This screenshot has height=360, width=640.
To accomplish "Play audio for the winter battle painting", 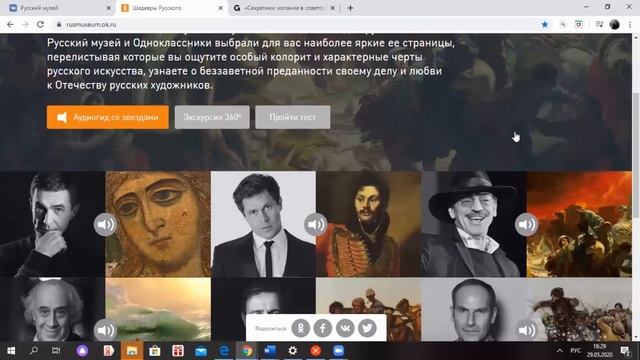I will pos(526,330).
